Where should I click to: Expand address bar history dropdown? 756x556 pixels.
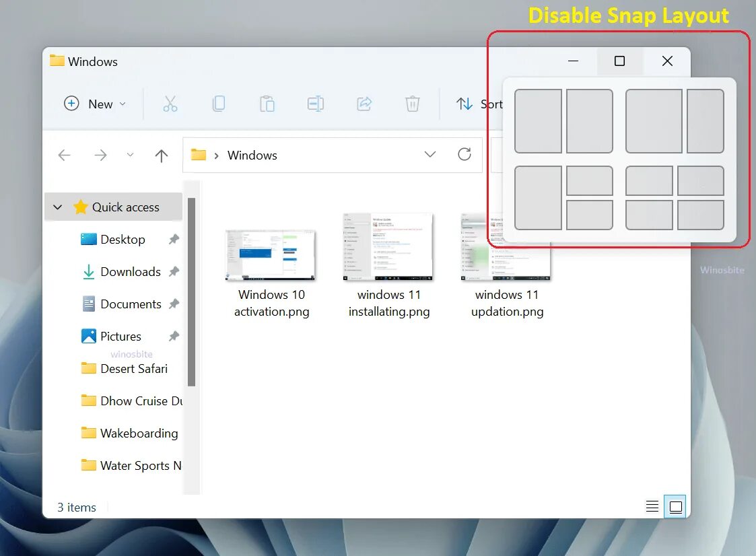coord(430,154)
